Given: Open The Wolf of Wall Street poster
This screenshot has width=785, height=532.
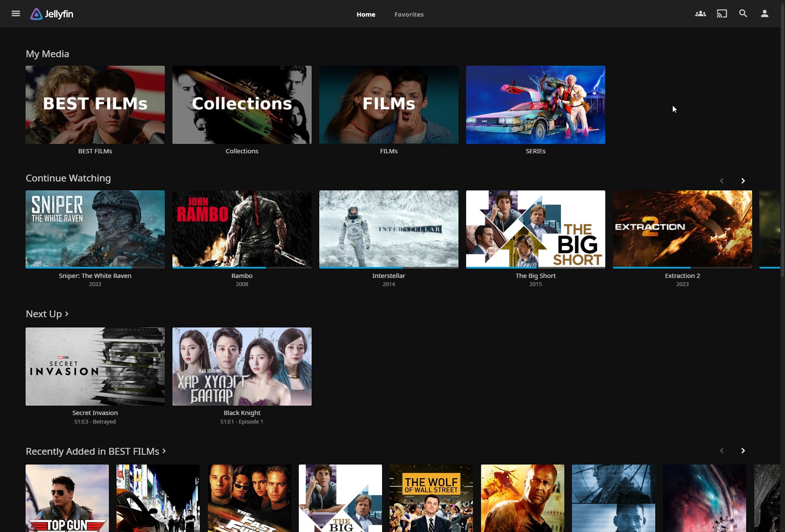Looking at the screenshot, I should 431,498.
